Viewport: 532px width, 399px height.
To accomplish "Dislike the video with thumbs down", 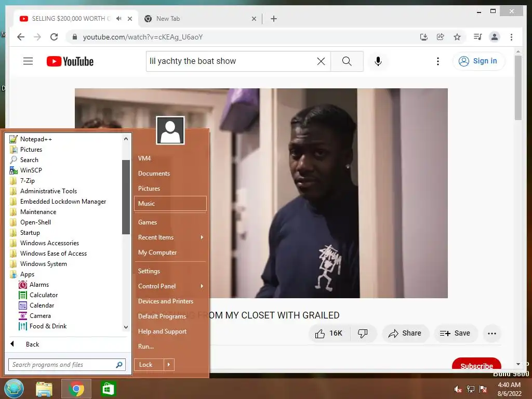I will [363, 333].
